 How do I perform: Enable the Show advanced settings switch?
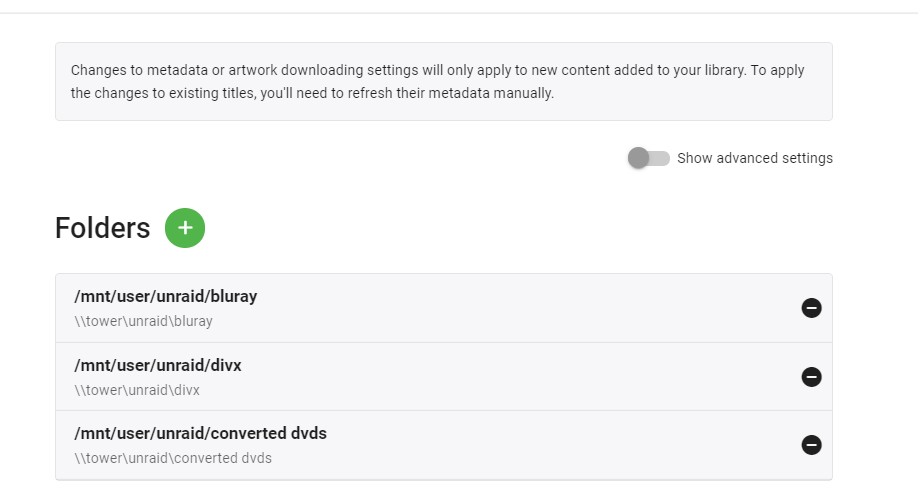(648, 158)
